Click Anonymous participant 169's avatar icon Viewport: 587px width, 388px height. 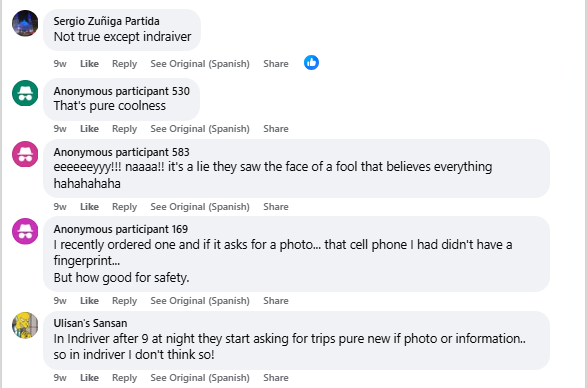coord(25,231)
